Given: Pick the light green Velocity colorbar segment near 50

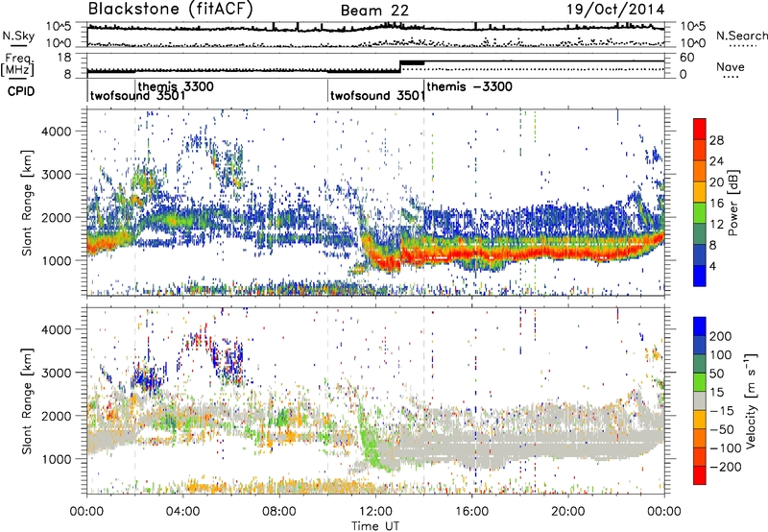Looking at the screenshot, I should tap(700, 382).
